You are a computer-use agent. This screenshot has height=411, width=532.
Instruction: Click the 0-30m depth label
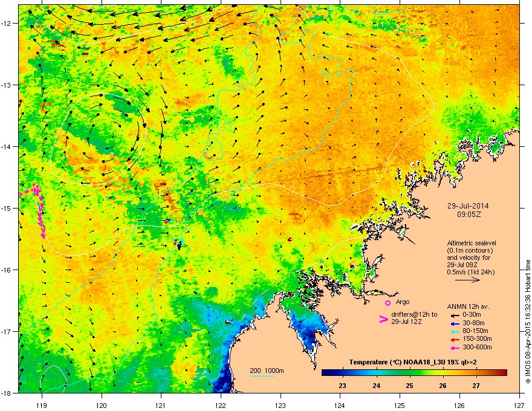472,315
